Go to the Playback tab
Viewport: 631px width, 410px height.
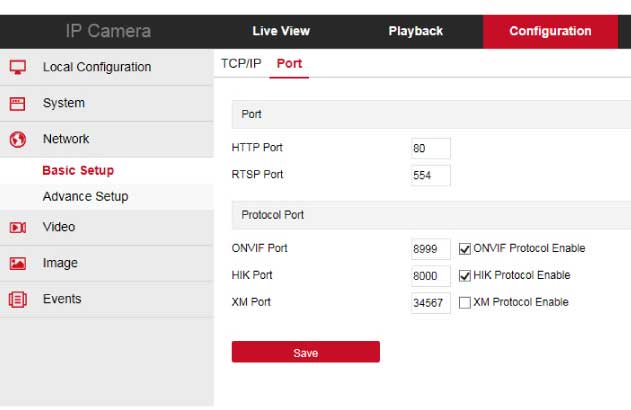[415, 31]
